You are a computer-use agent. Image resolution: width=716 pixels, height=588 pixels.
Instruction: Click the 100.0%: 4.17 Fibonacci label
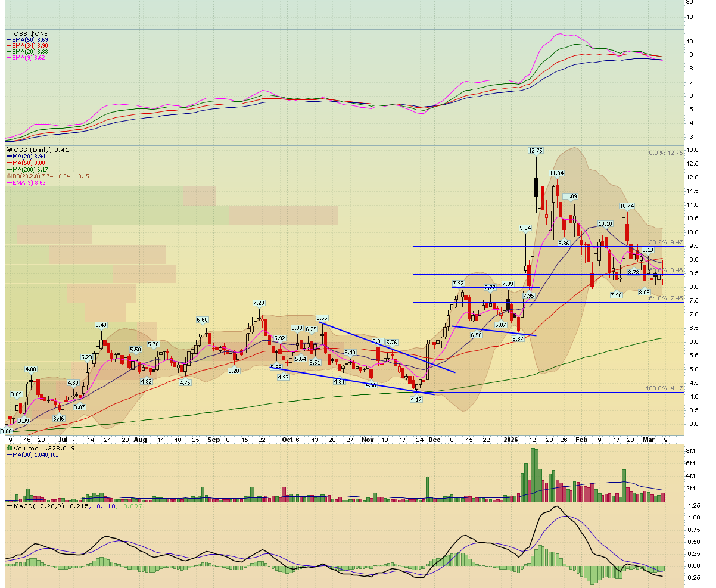(664, 388)
